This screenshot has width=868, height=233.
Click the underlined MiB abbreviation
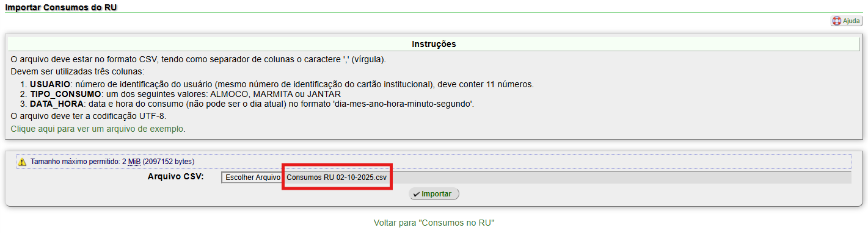point(134,162)
